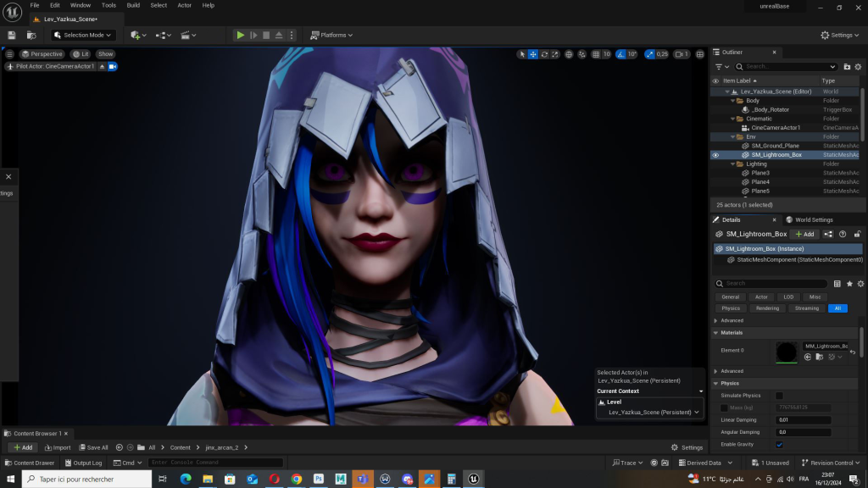Open the Lit view mode menu
Image resolution: width=868 pixels, height=488 pixels.
click(x=81, y=54)
